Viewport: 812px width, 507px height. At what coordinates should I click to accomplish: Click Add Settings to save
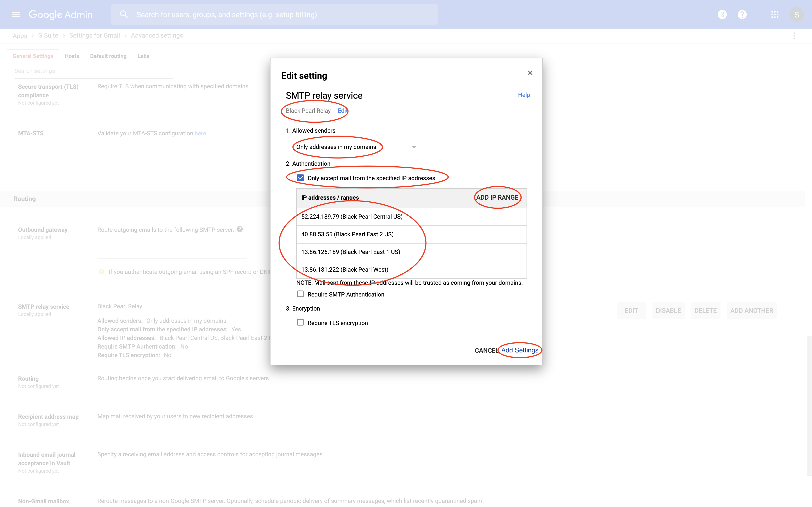(520, 350)
